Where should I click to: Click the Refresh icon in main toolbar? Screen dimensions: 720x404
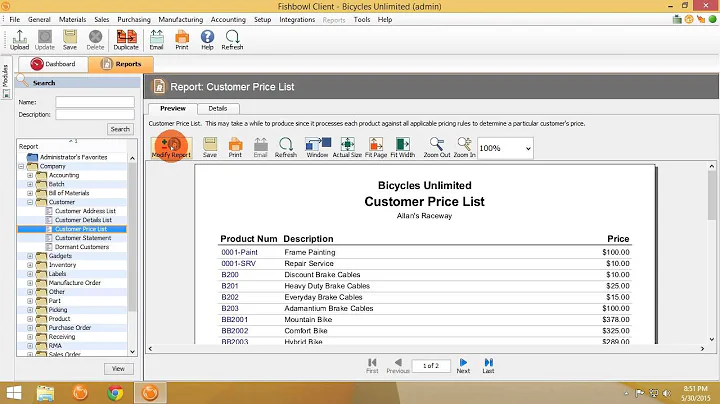click(x=232, y=40)
